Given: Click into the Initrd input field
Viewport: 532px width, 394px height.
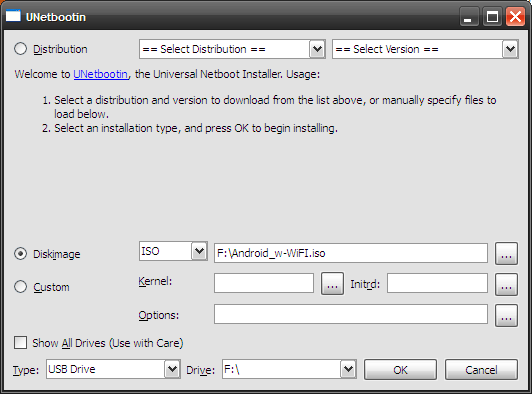Looking at the screenshot, I should [437, 283].
